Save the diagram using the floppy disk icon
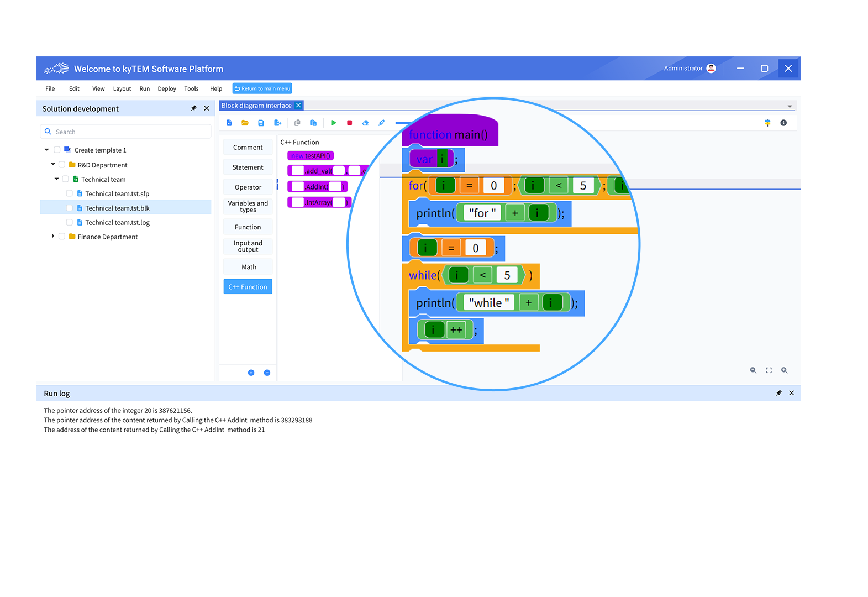Screen dimensions: 868x597 pyautogui.click(x=261, y=123)
